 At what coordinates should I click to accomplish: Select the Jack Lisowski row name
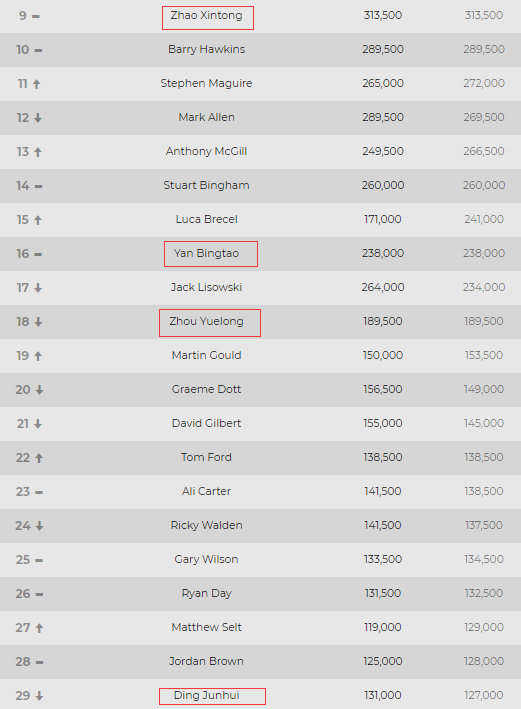(x=206, y=287)
